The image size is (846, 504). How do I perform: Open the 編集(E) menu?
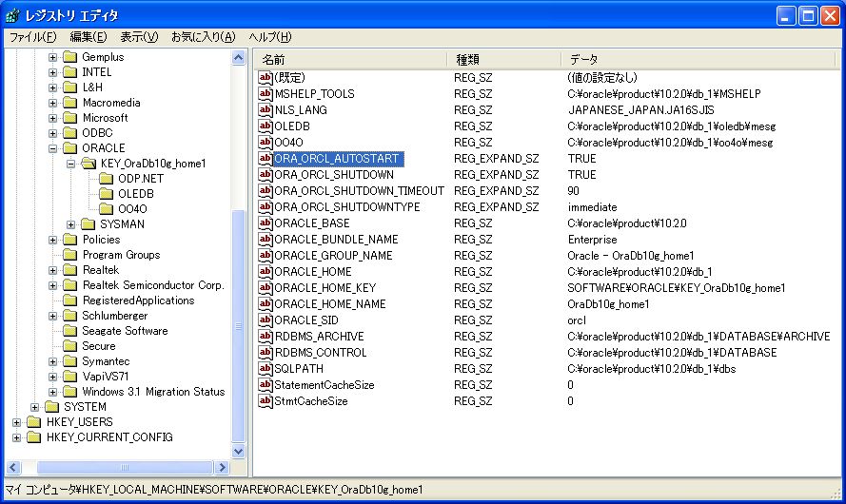point(88,37)
